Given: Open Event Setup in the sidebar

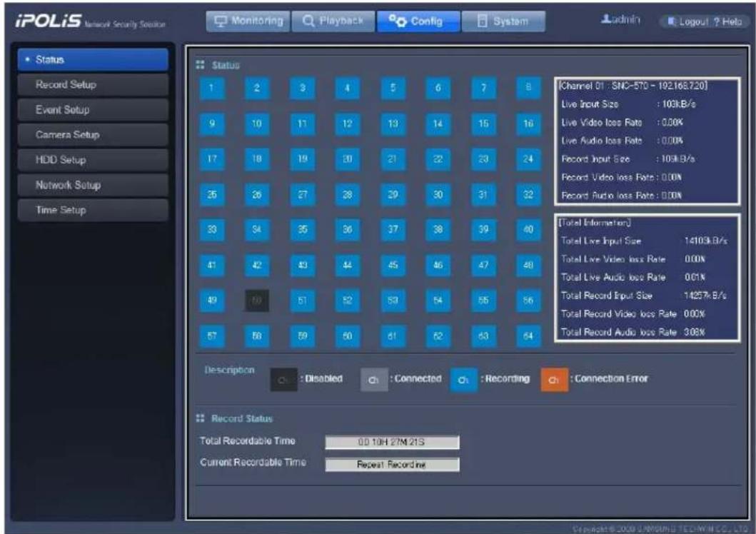Looking at the screenshot, I should 93,110.
